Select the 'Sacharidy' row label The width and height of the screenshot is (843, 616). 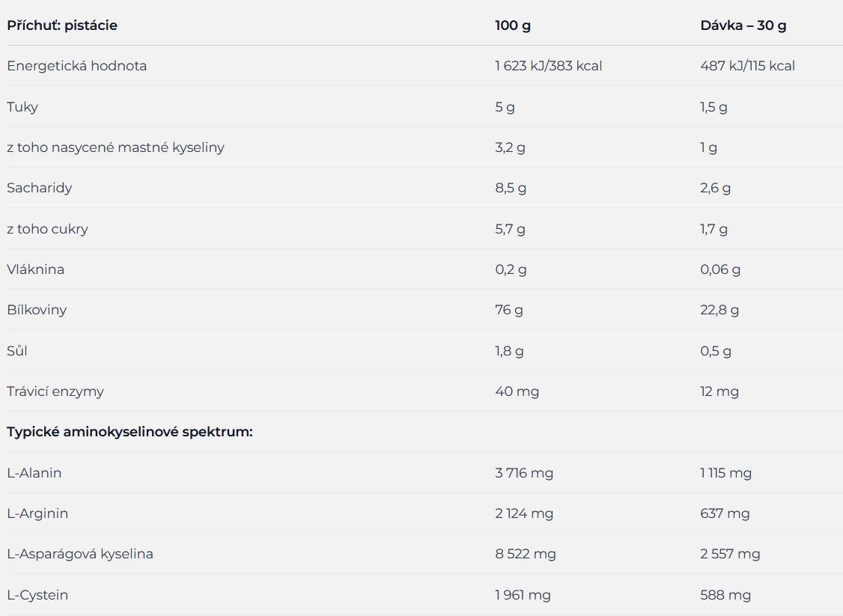tap(39, 188)
